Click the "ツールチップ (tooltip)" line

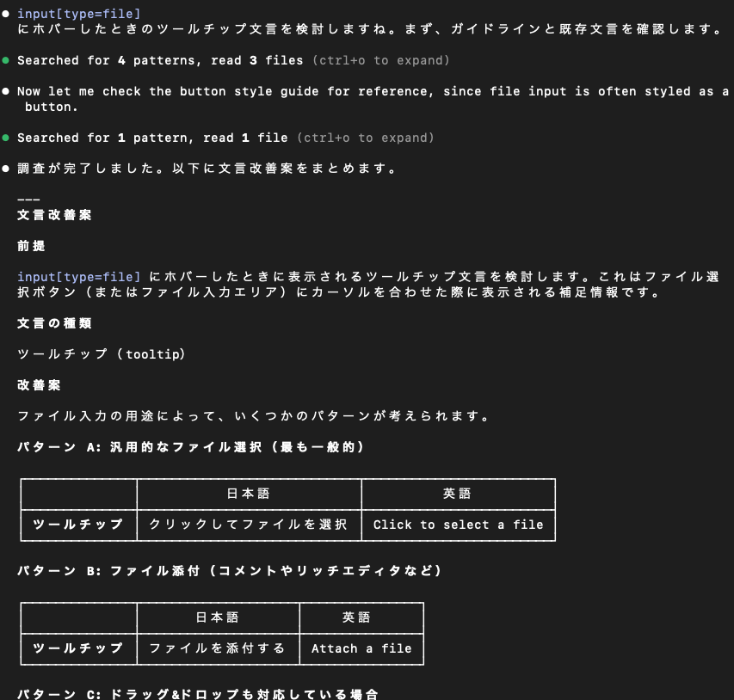[x=102, y=354]
